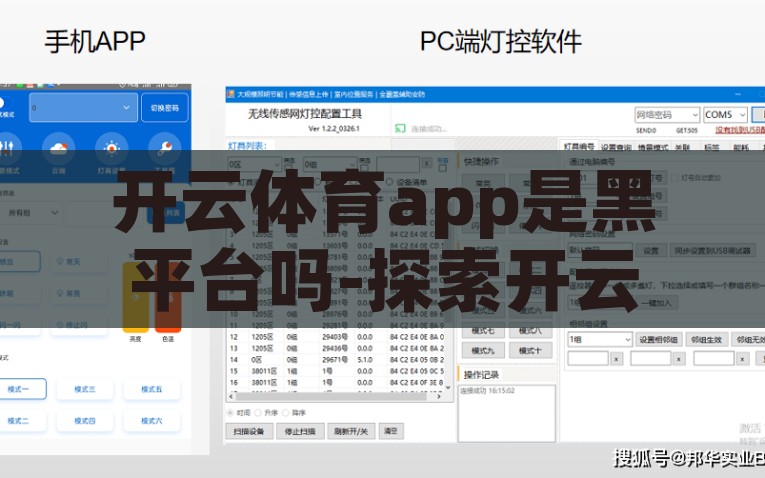Click the first neighbor group input field

588,358
